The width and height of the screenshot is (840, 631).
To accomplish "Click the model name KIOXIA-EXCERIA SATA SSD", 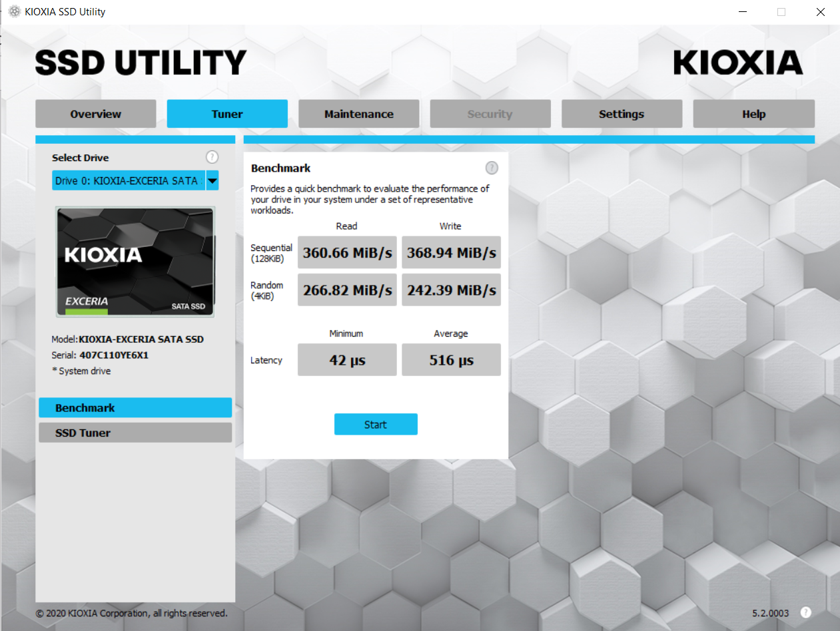I will [x=141, y=339].
